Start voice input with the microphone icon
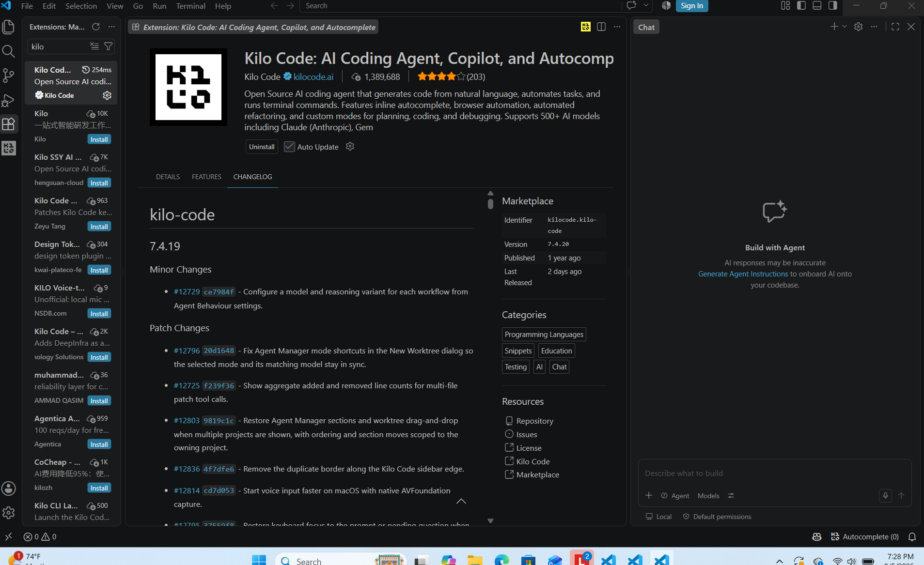The height and width of the screenshot is (565, 924). 885,495
